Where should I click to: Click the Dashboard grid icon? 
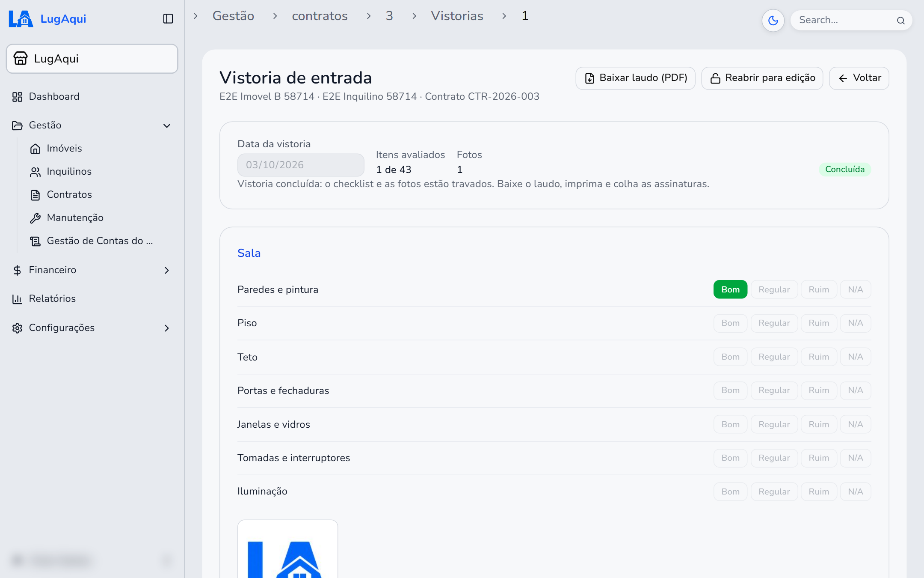(x=17, y=97)
